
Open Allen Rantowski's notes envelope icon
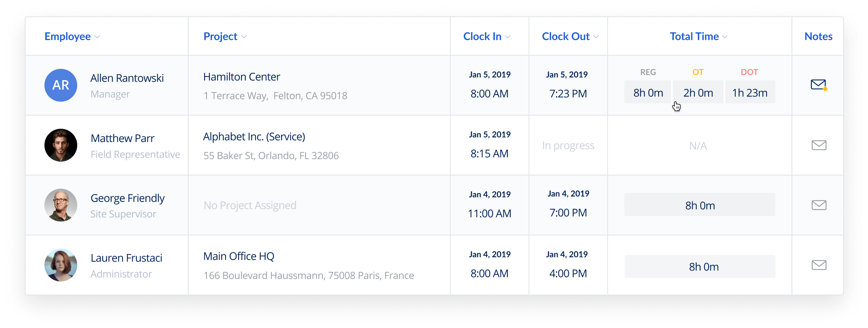point(818,85)
